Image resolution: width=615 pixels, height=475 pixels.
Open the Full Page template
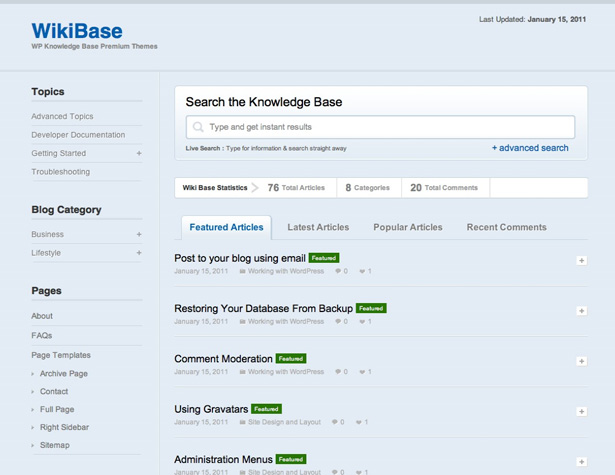pos(57,409)
